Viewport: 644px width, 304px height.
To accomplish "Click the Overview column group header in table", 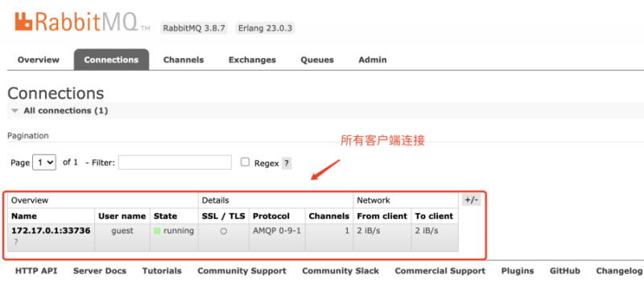I will point(30,200).
